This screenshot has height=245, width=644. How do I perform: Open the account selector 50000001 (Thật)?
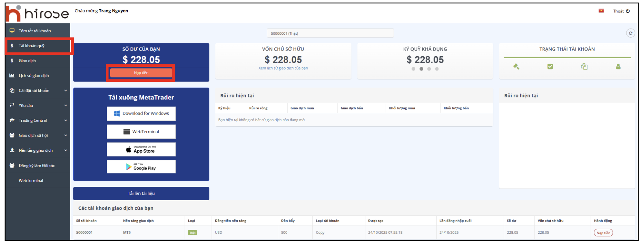(330, 33)
